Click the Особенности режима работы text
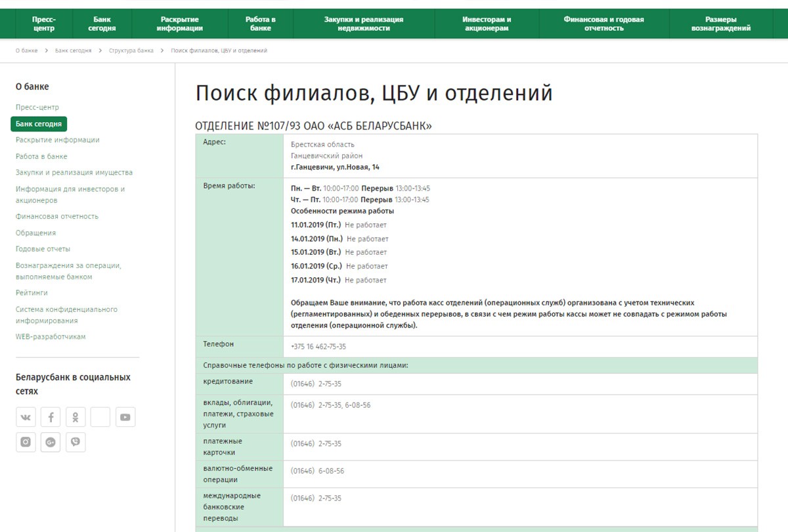The image size is (788, 532). tap(342, 211)
